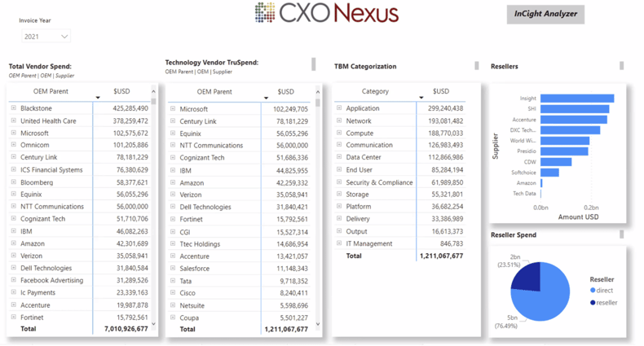Expand Security & Compliance category

[339, 182]
